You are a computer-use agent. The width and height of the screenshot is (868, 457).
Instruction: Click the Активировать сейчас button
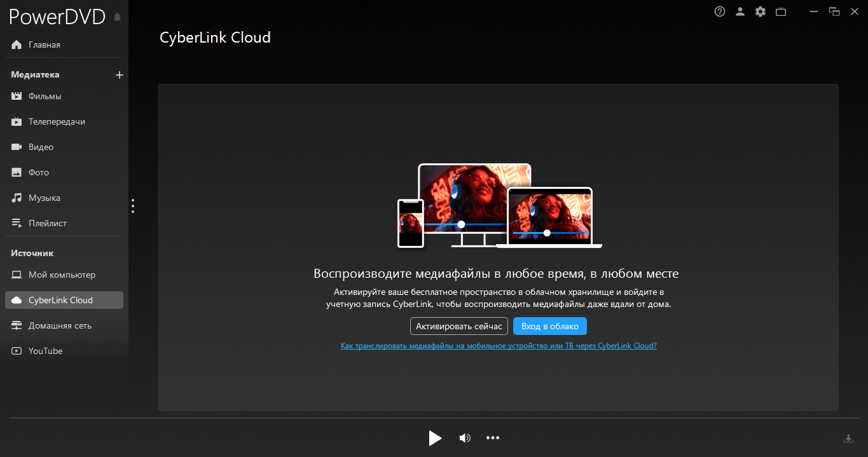pos(459,326)
